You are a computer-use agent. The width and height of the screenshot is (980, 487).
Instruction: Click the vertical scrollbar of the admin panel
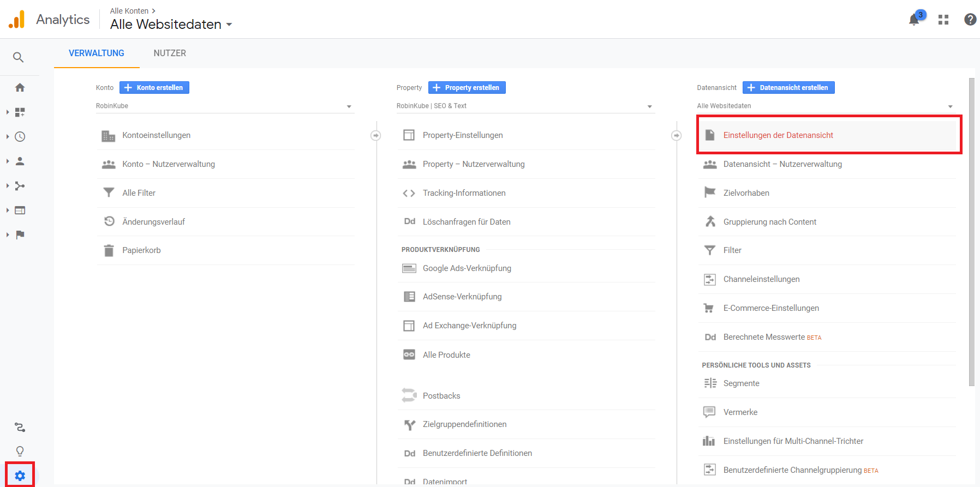pyautogui.click(x=972, y=232)
